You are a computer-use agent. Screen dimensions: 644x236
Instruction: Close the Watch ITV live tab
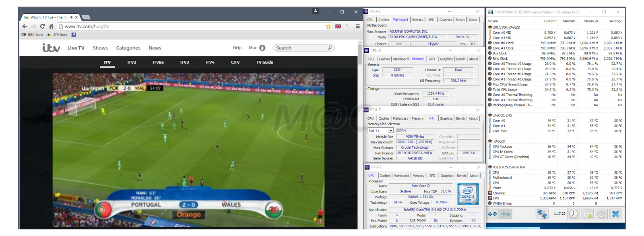click(x=76, y=17)
